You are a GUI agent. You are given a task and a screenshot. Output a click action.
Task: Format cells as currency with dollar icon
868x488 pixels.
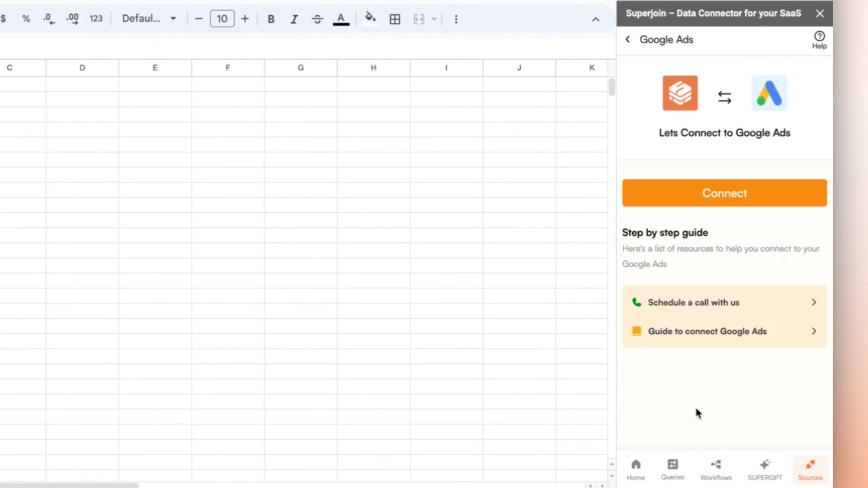[3, 19]
